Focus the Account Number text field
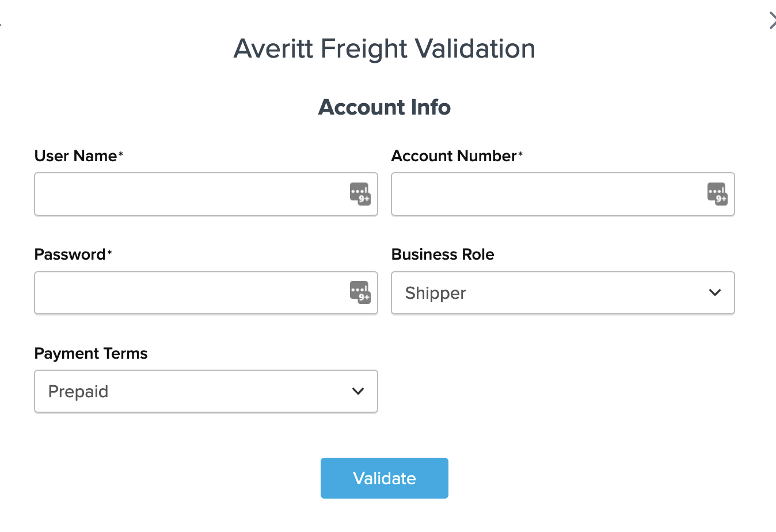This screenshot has width=776, height=532. tap(547, 194)
